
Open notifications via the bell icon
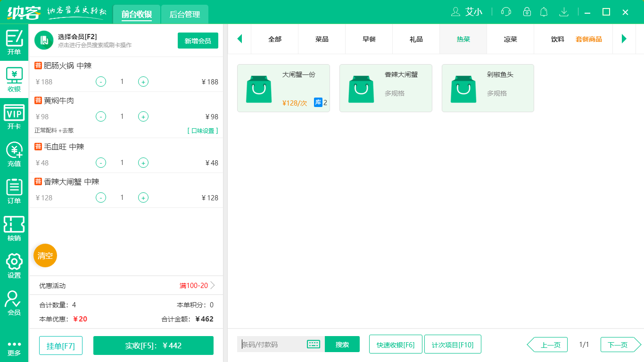coord(544,12)
